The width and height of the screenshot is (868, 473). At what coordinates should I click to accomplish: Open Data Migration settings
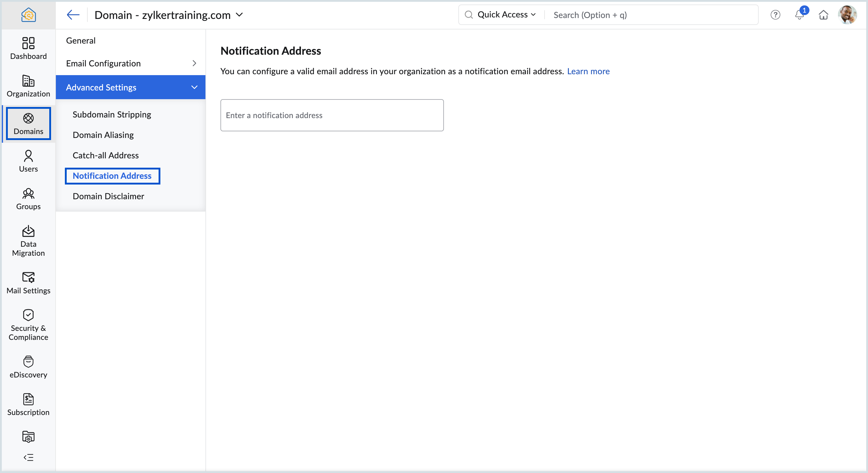(x=28, y=240)
